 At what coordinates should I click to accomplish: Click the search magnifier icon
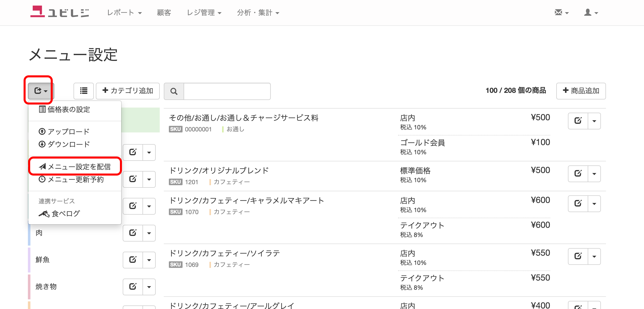click(x=174, y=91)
